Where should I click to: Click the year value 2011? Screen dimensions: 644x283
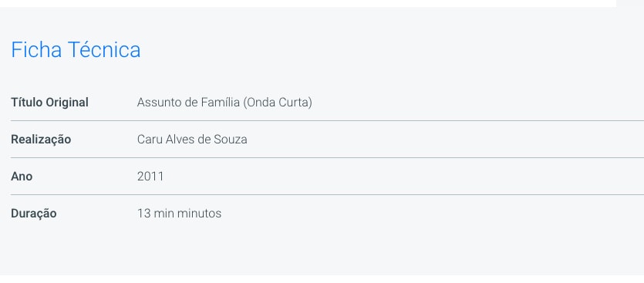(150, 177)
